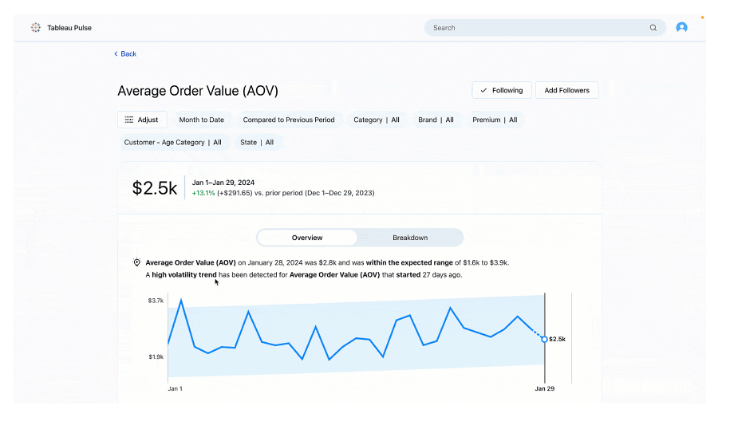Screen dimensions: 730x426
Task: Click the location pin insight icon
Action: pyautogui.click(x=137, y=262)
